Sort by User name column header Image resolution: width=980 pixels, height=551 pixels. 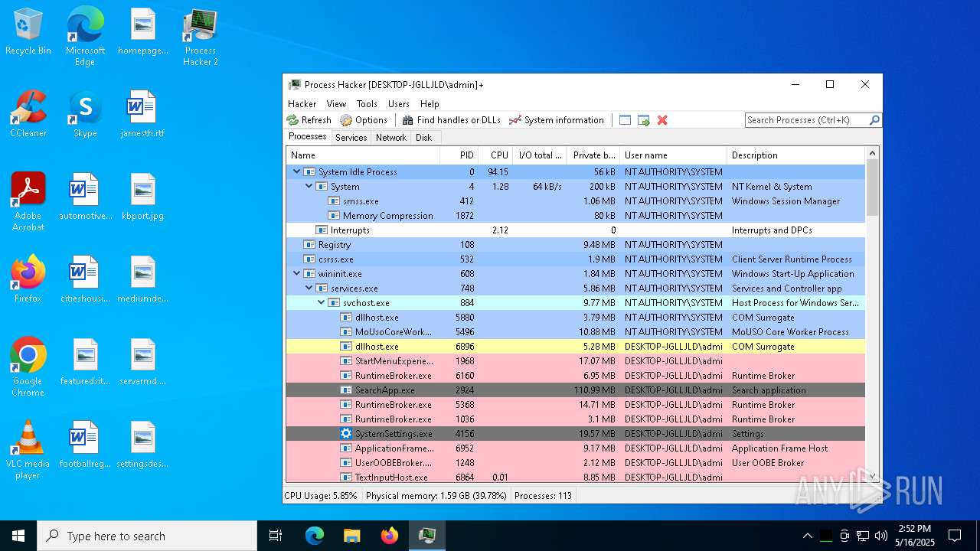[673, 155]
